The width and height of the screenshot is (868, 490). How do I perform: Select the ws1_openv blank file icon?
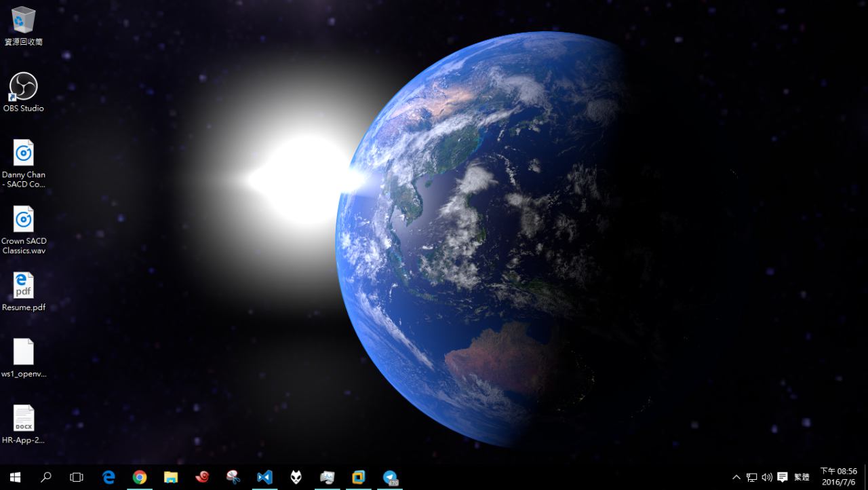23,352
